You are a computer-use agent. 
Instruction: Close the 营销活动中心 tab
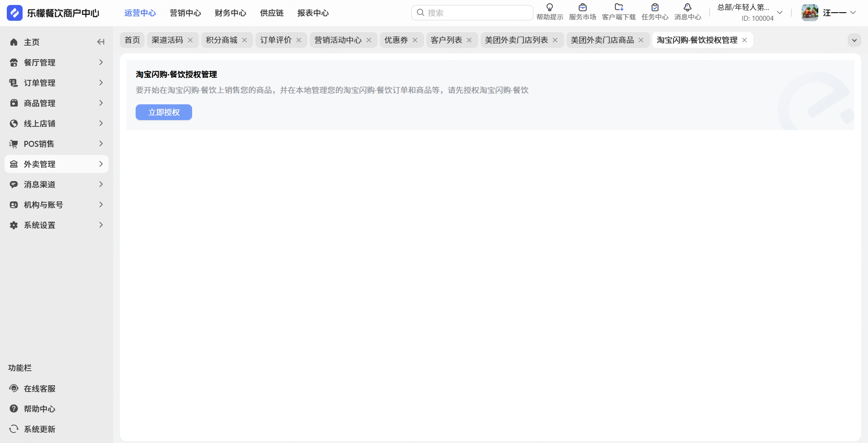(369, 40)
